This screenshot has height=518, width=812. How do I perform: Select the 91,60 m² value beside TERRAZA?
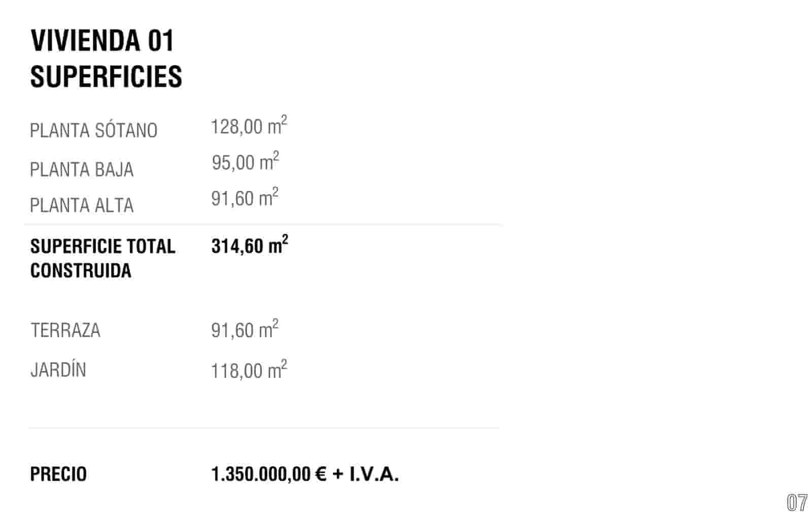coord(245,330)
